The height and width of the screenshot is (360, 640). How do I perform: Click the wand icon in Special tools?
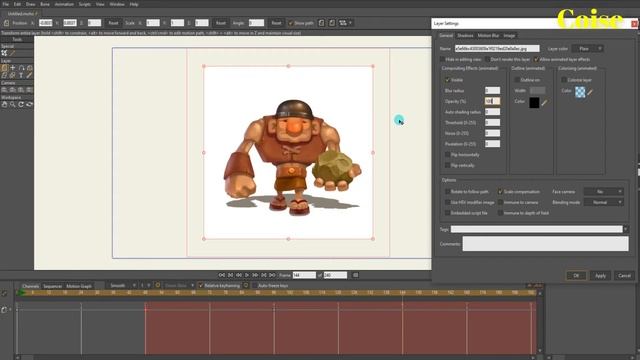click(13, 53)
